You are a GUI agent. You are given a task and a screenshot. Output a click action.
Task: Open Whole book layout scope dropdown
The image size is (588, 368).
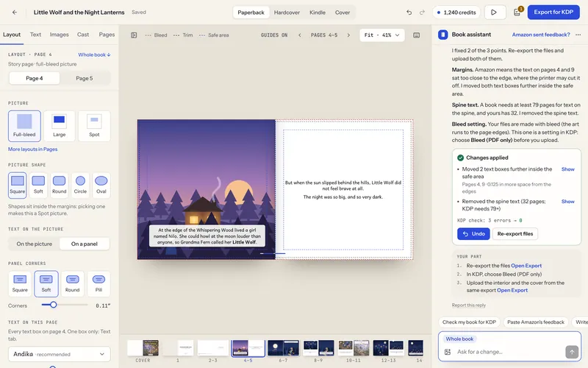(x=94, y=54)
